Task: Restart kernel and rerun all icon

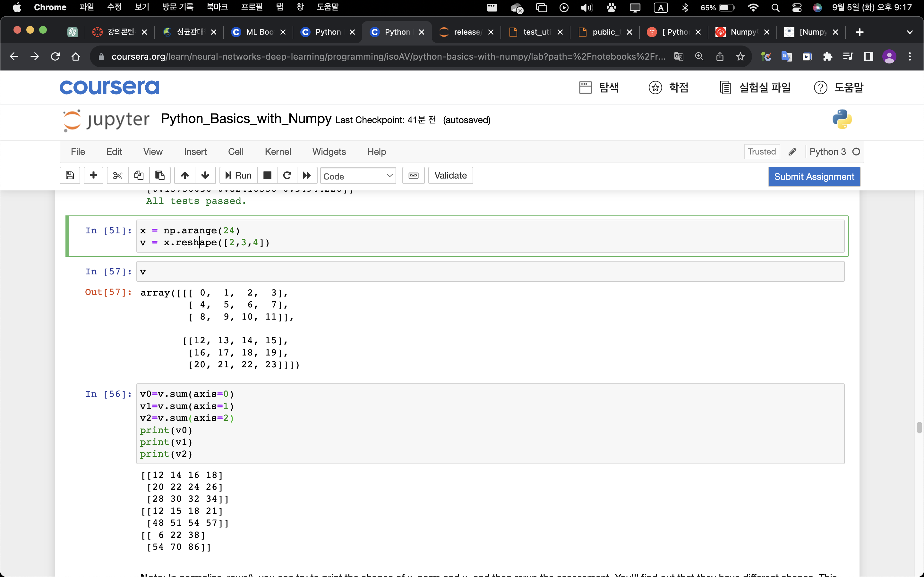Action: tap(307, 176)
